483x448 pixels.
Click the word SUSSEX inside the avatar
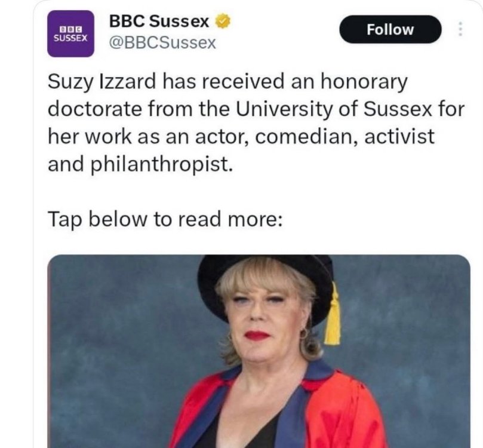(x=70, y=37)
